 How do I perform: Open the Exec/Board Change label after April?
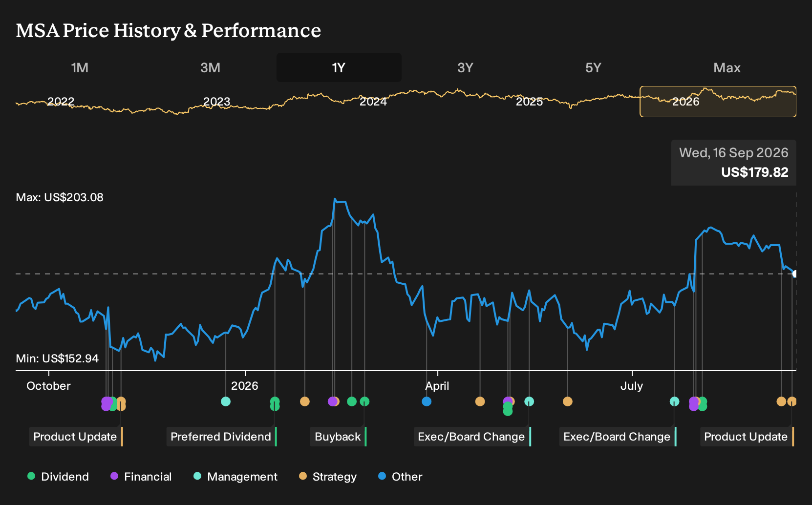click(472, 437)
